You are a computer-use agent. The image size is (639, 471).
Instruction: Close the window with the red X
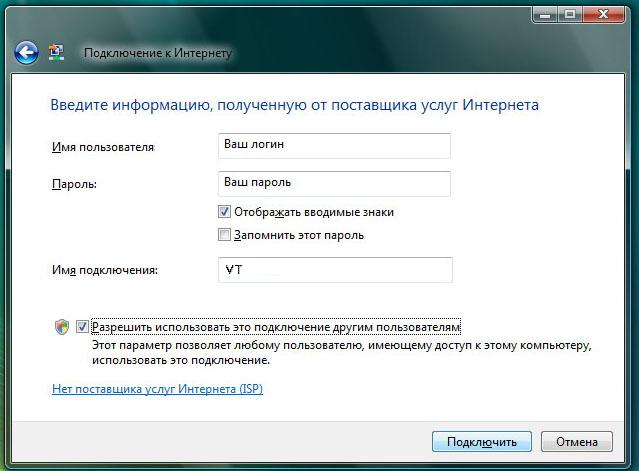[605, 14]
